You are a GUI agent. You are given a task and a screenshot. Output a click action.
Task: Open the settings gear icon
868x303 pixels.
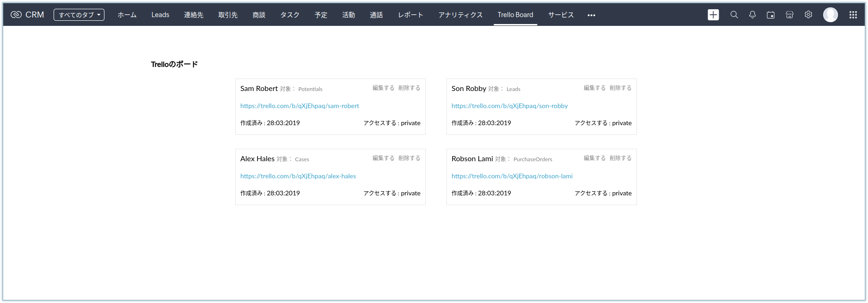(808, 15)
